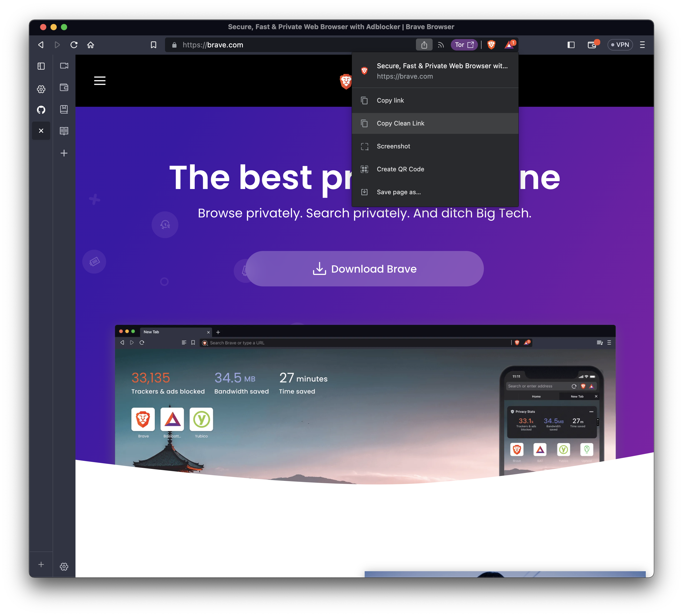Open this site in Tor window
683x616 pixels.
464,45
